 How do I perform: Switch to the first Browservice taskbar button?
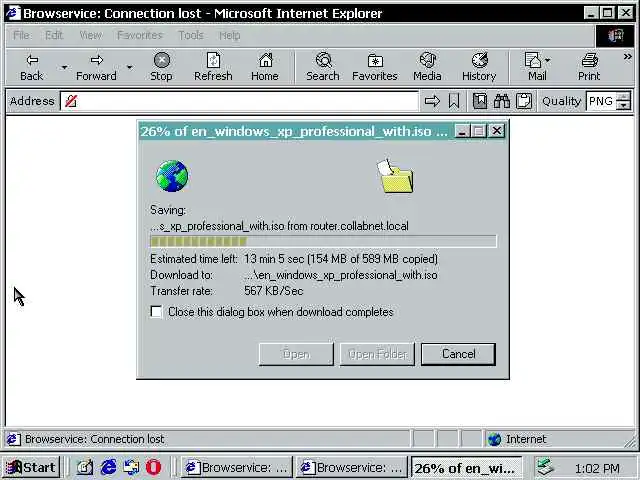coord(236,467)
